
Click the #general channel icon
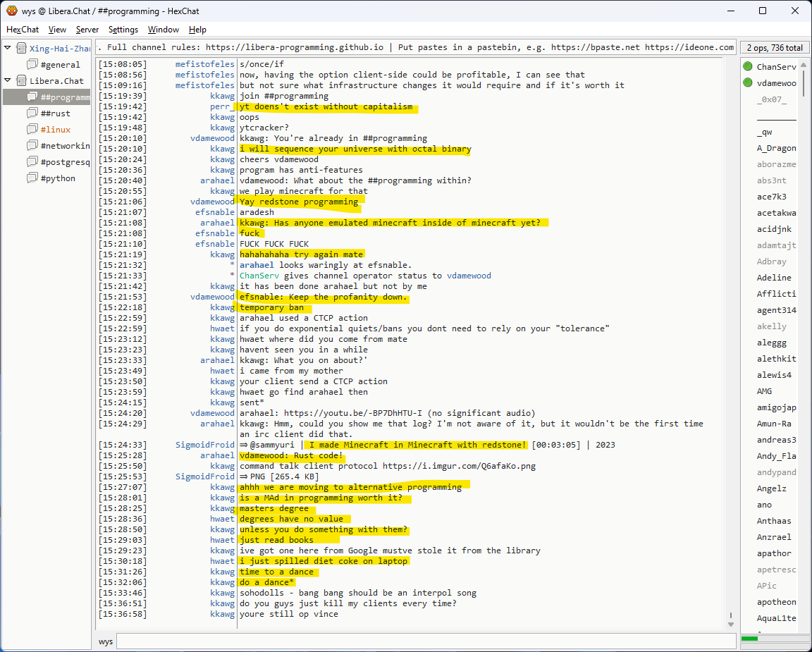(32, 65)
